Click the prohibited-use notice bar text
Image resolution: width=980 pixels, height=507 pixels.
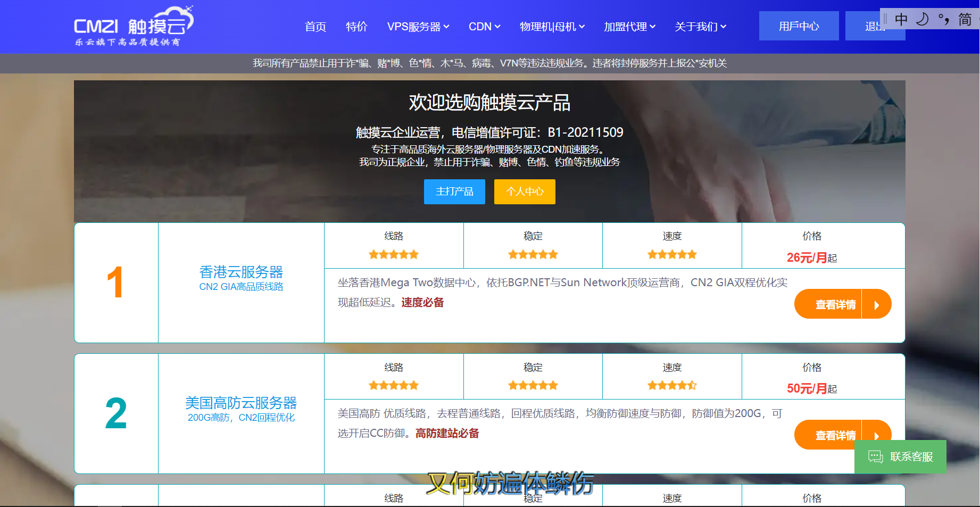tap(489, 63)
